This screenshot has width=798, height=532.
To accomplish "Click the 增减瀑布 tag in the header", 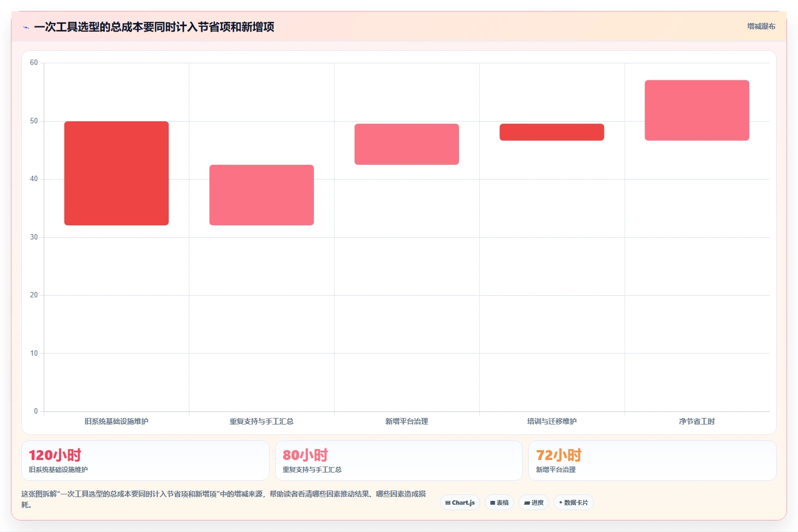I will pyautogui.click(x=761, y=26).
